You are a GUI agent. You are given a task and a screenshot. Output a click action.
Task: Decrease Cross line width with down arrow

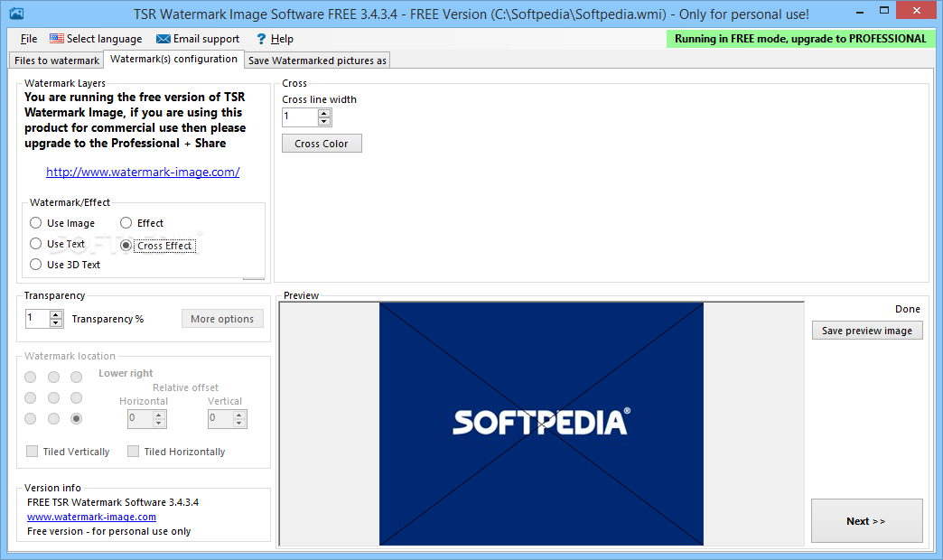324,122
